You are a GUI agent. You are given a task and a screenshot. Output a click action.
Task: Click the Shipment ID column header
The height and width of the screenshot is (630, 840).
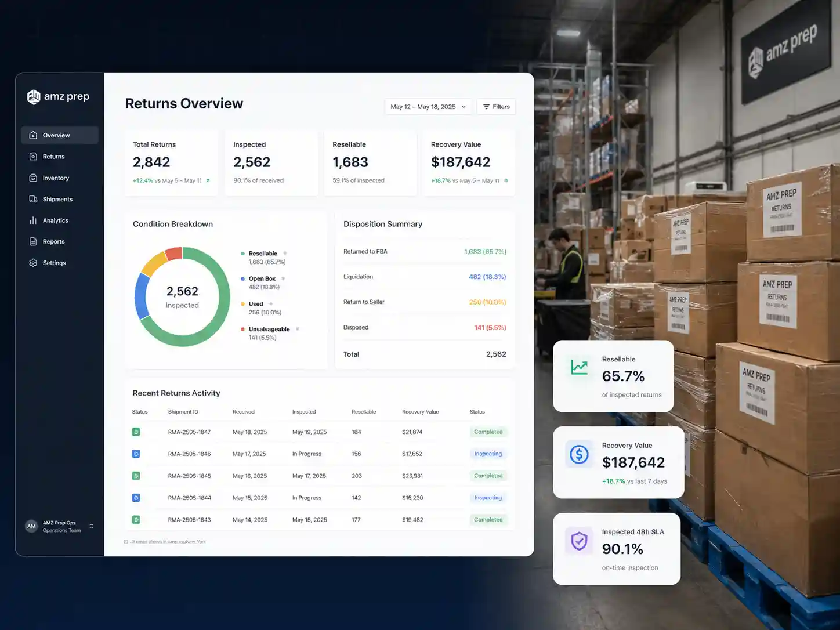pos(183,412)
